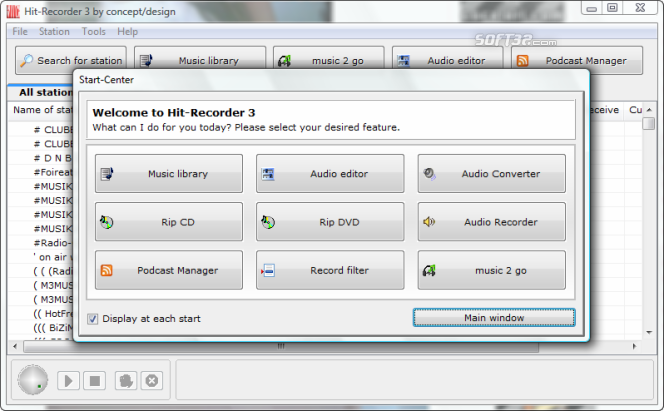Click the headphones icon on toolbar music 2 go

point(284,61)
